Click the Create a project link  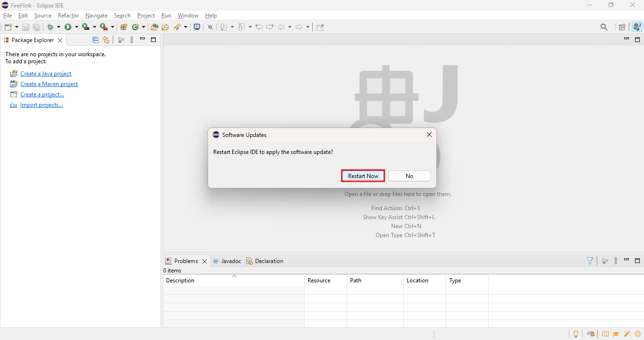(x=42, y=94)
